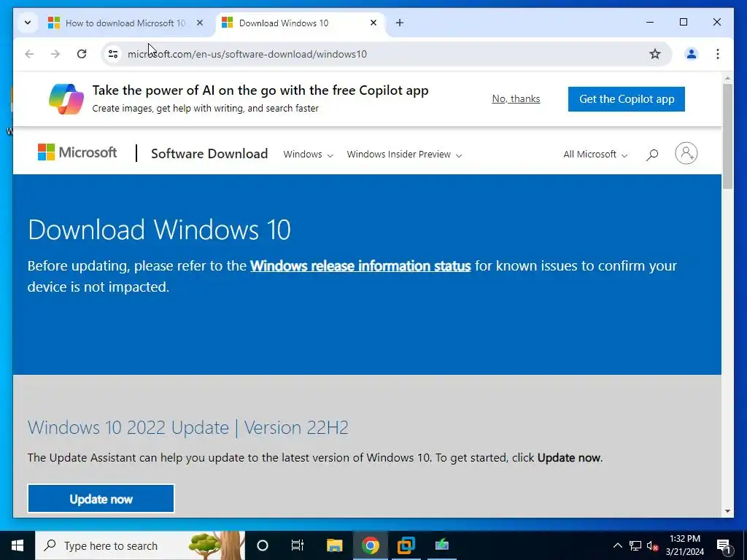Open Cortana circle icon in taskbar

[263, 545]
